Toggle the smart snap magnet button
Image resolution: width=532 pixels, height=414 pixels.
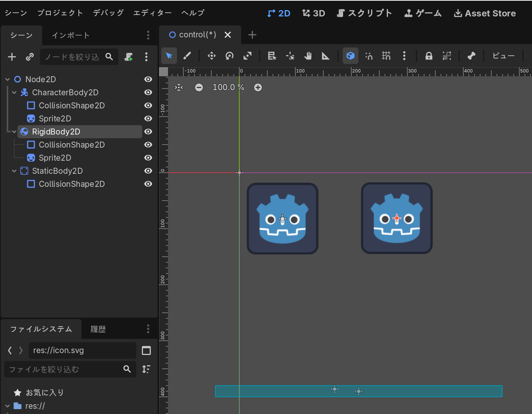(x=369, y=56)
